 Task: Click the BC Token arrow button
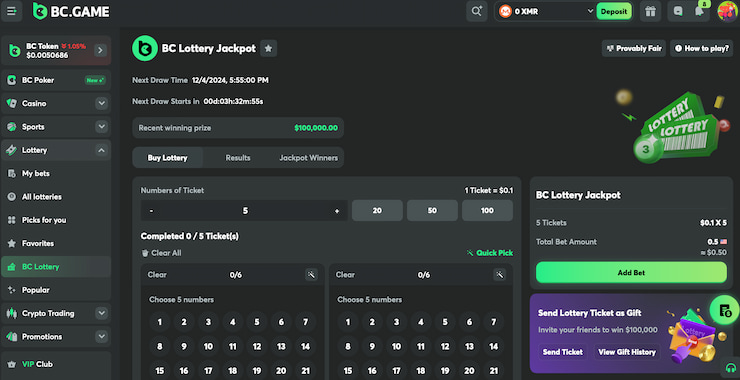[100, 51]
